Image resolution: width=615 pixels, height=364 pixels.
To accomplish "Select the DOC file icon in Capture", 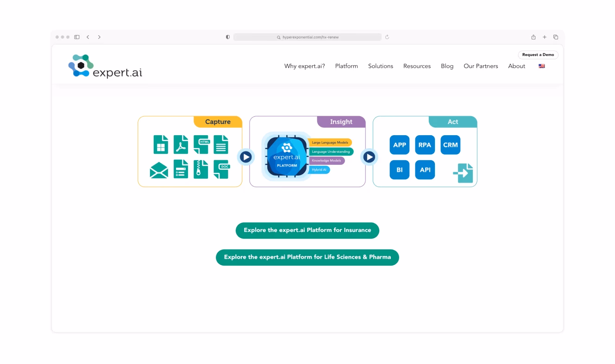I will (x=221, y=169).
